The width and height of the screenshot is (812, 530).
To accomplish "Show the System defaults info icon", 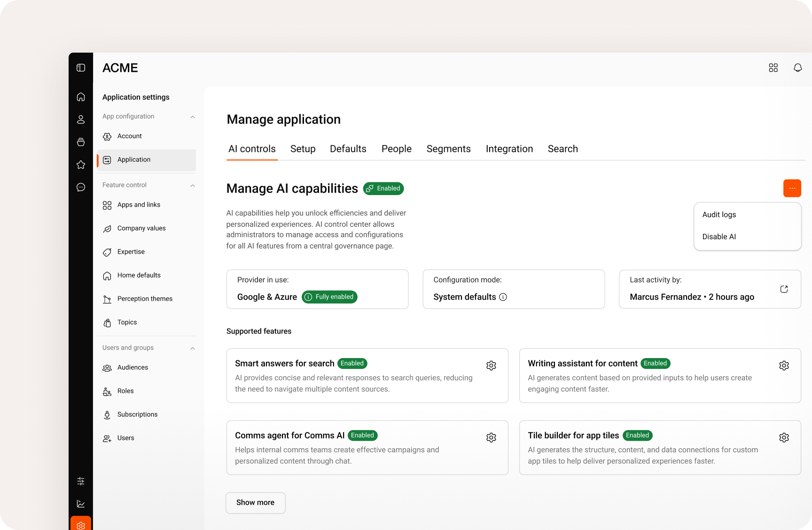I will click(x=503, y=297).
